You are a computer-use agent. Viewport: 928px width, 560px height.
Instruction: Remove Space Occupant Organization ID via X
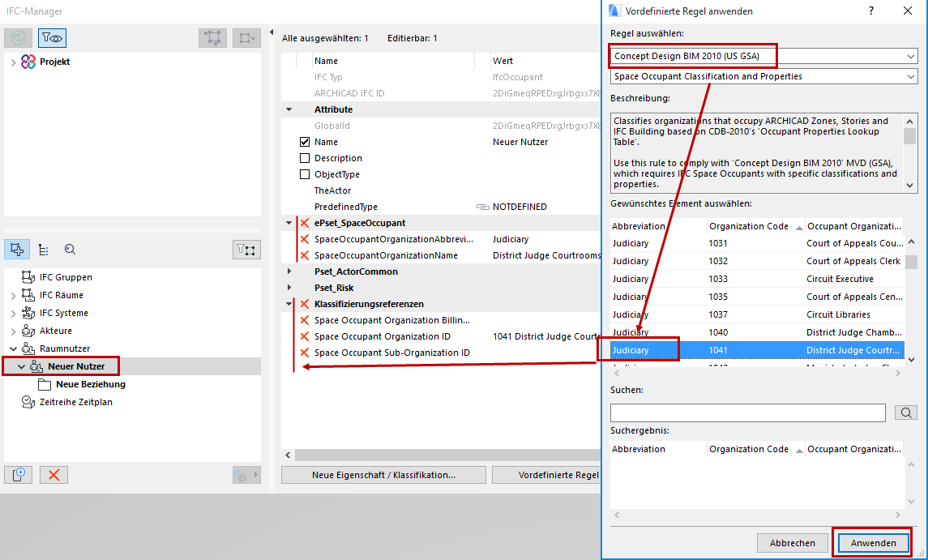click(305, 336)
